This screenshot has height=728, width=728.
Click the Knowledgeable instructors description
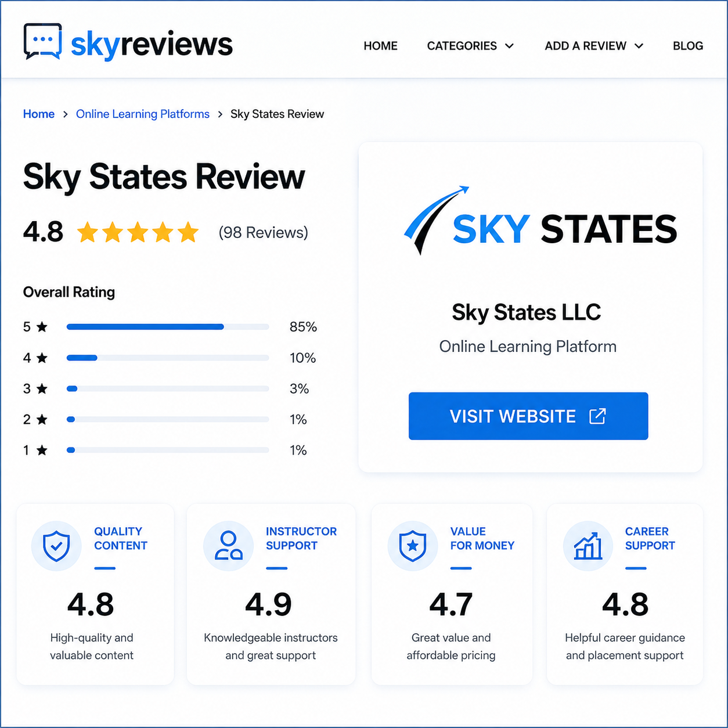coord(271,647)
